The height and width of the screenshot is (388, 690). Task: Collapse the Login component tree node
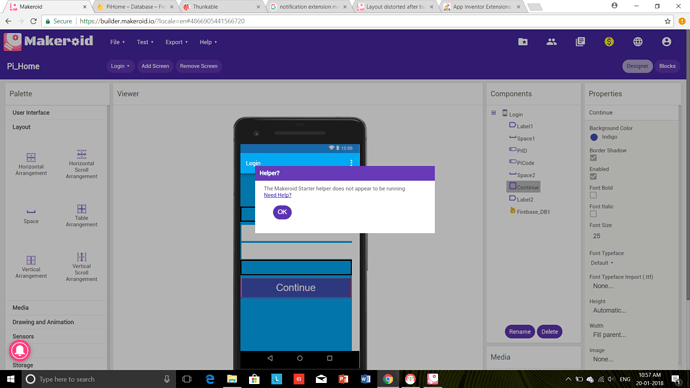pos(494,113)
